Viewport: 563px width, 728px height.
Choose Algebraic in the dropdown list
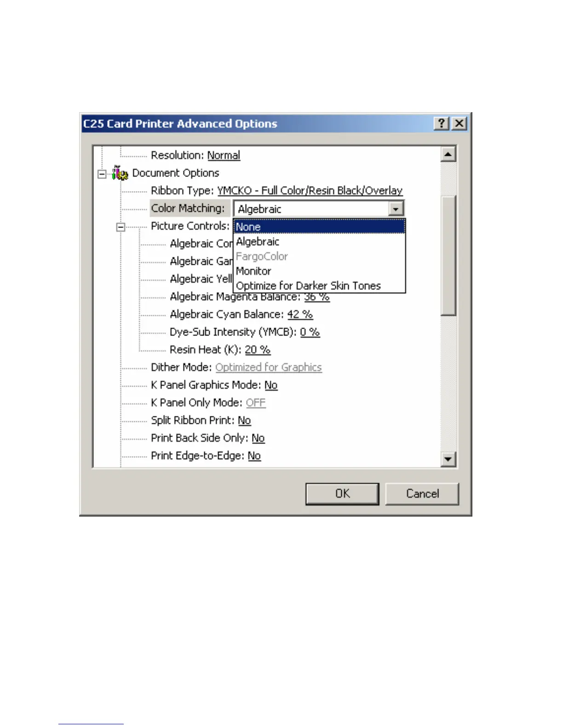320,241
